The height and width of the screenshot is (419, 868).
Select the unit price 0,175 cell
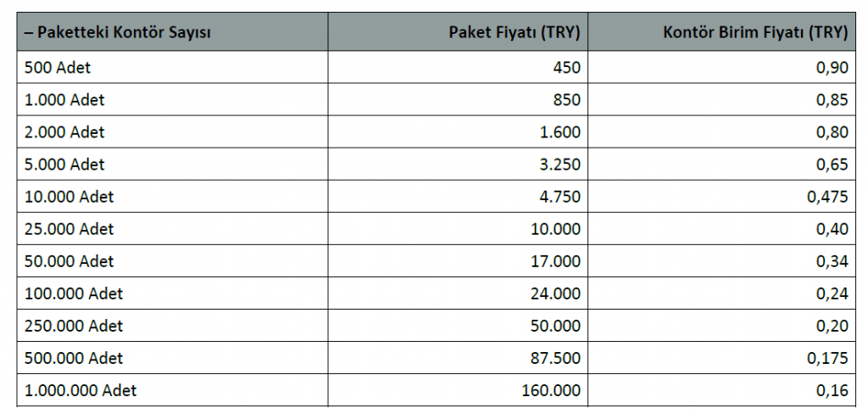pos(722,357)
